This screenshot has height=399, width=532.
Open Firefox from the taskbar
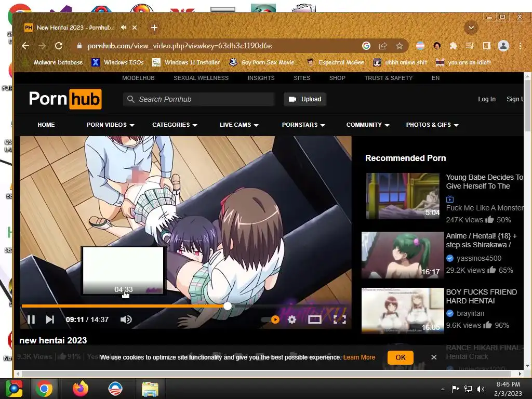pos(81,389)
